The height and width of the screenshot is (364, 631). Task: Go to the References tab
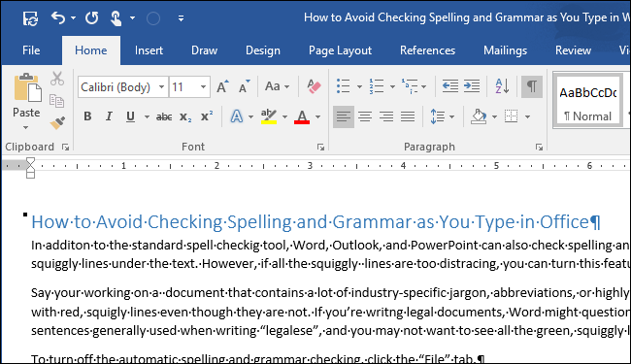tap(427, 50)
